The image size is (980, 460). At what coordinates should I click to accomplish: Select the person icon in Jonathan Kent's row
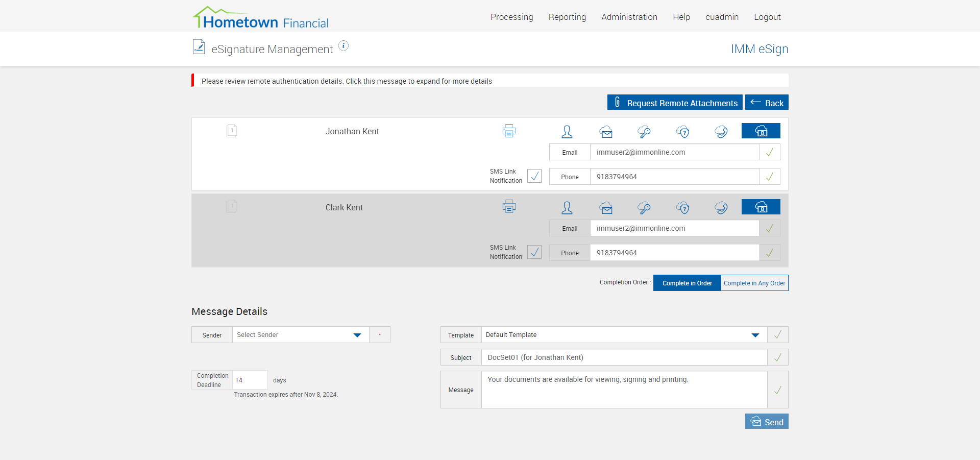[567, 132]
